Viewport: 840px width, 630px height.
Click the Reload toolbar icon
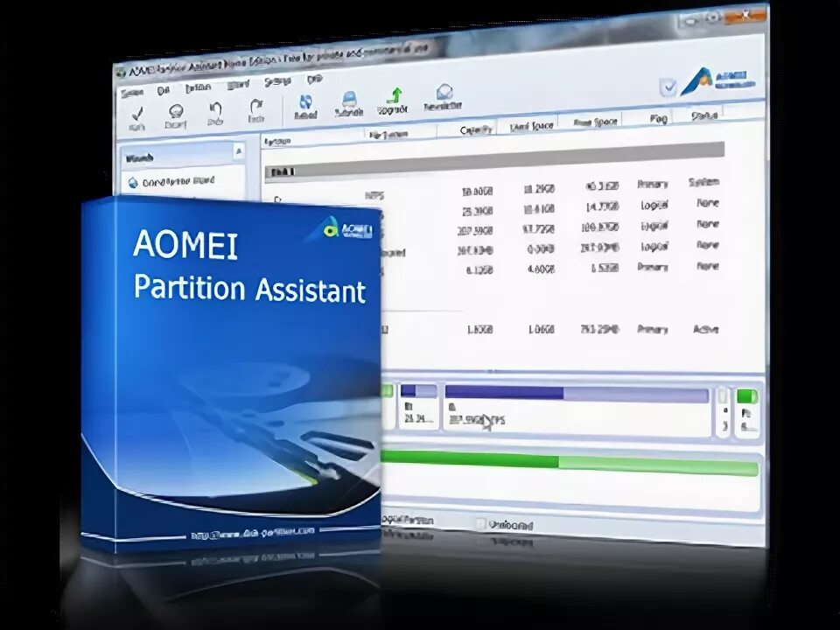[305, 107]
